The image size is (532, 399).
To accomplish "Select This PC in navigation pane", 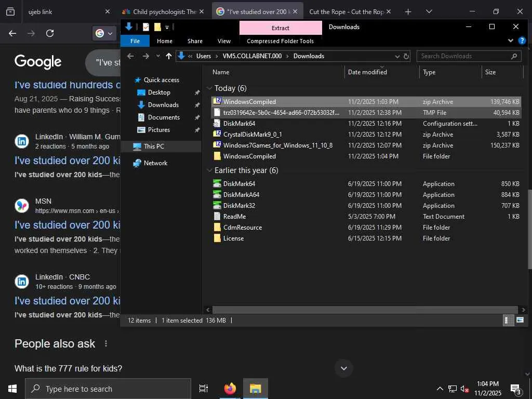I will pos(154,146).
